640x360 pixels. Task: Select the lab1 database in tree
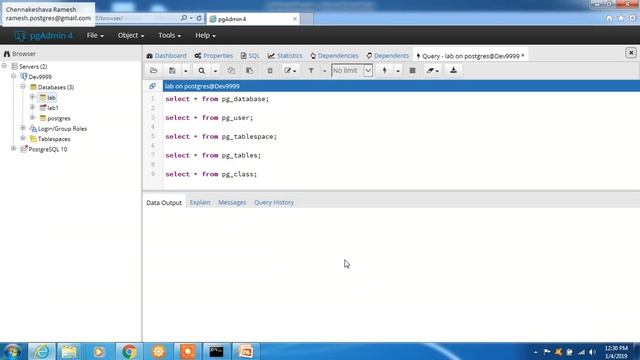[x=53, y=108]
